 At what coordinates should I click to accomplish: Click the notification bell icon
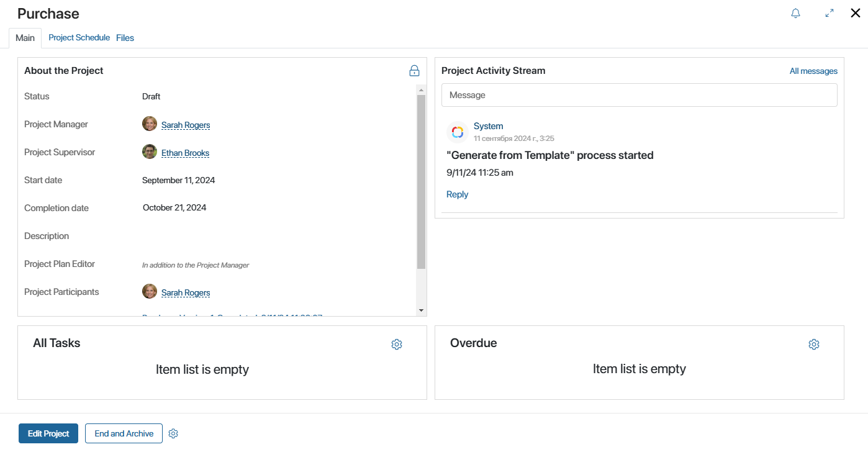(x=795, y=13)
